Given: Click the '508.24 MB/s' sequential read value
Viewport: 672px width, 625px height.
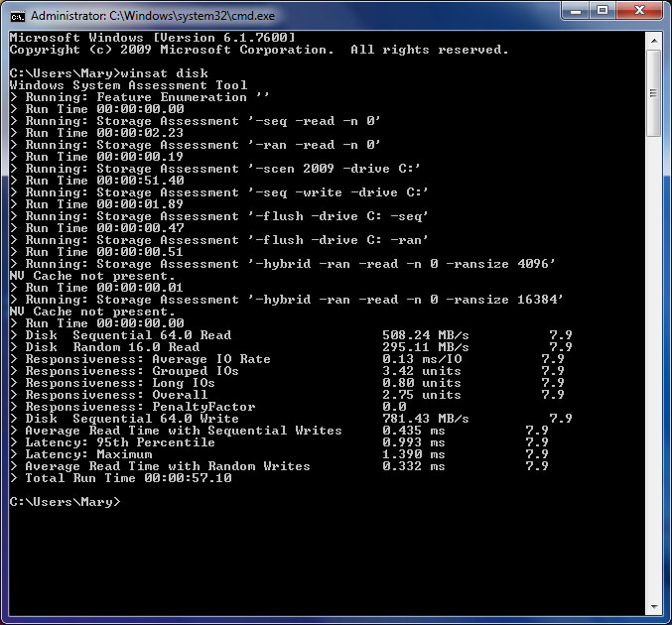Looking at the screenshot, I should 426,335.
